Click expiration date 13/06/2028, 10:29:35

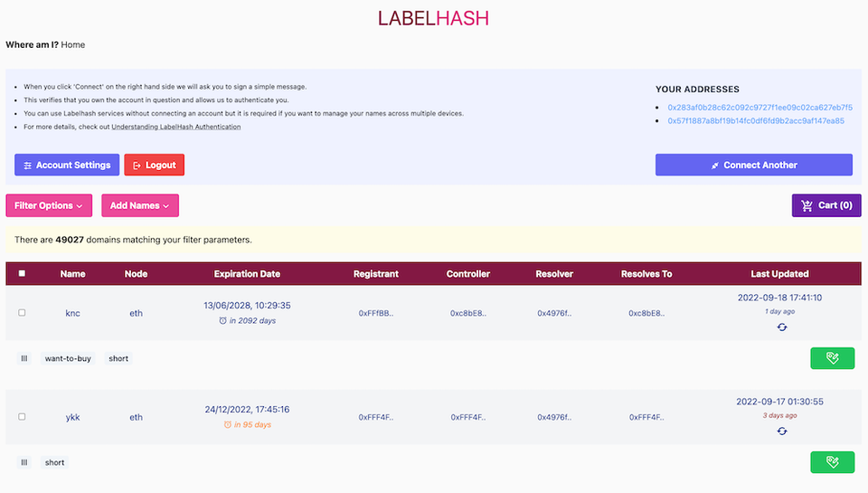pyautogui.click(x=247, y=305)
